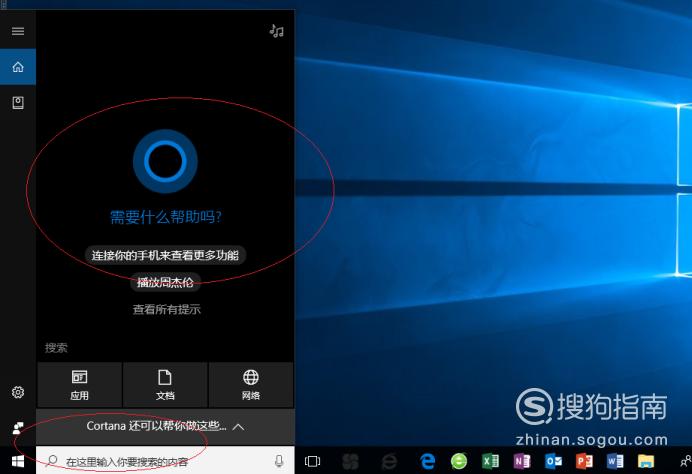This screenshot has height=474, width=692.
Task: Launch Outlook from the taskbar
Action: coord(553,461)
